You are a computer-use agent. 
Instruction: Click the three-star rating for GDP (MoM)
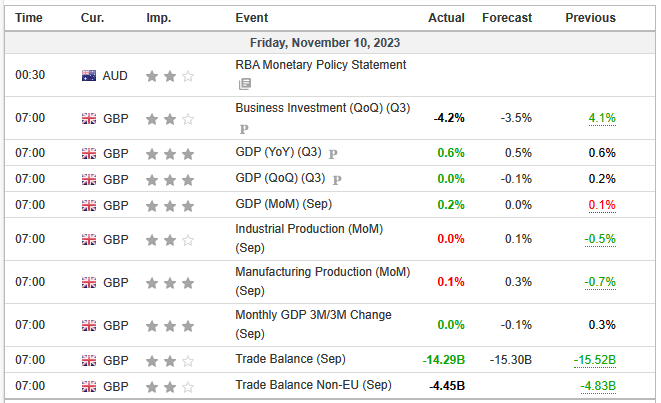tap(169, 205)
